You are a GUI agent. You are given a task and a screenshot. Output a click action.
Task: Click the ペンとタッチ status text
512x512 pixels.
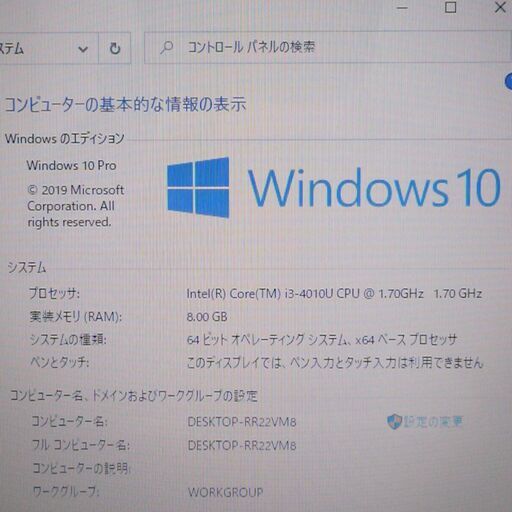pyautogui.click(x=335, y=363)
